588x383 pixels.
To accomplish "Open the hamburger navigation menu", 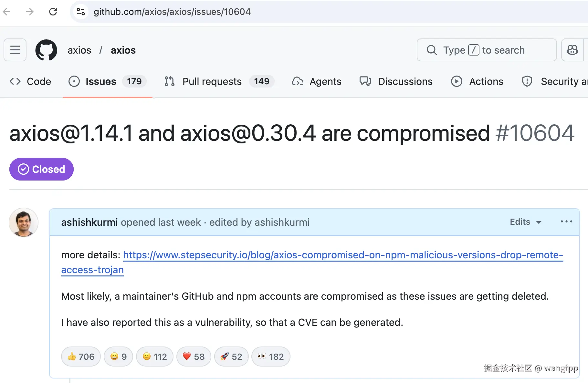I will [x=15, y=50].
